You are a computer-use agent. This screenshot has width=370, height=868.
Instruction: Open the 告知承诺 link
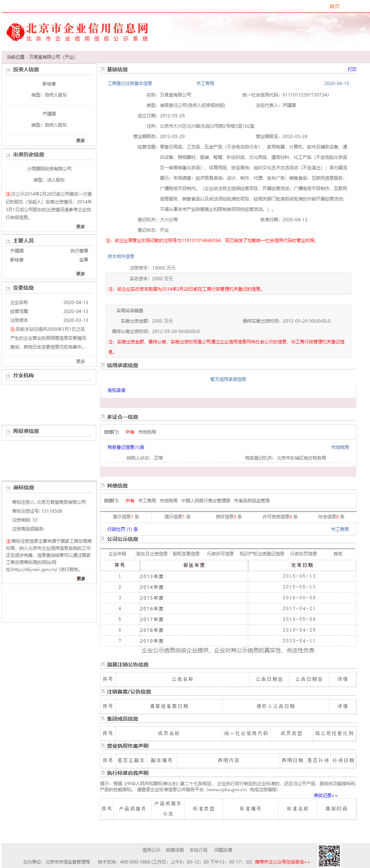[x=116, y=390]
